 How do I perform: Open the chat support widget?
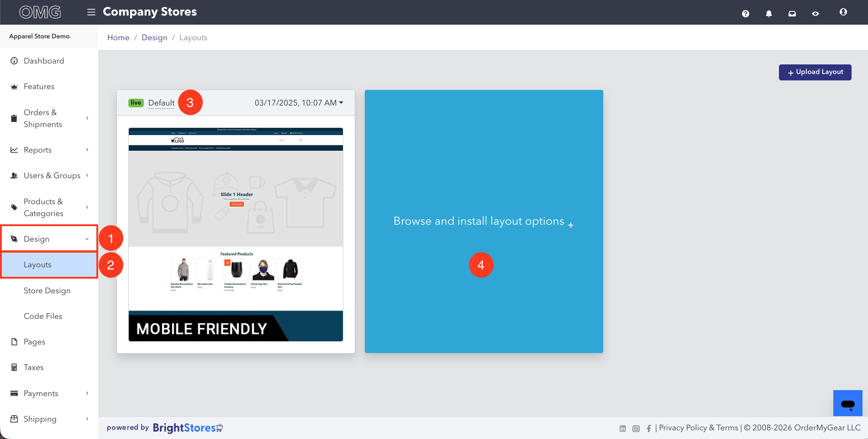[x=848, y=403]
